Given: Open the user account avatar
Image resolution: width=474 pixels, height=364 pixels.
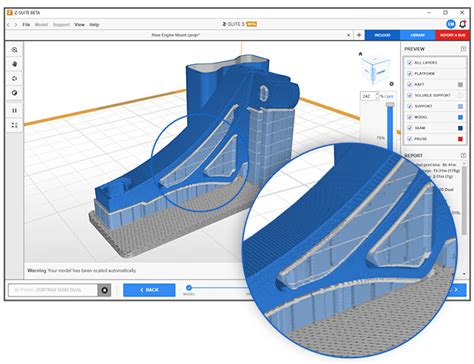Looking at the screenshot, I should pos(451,24).
